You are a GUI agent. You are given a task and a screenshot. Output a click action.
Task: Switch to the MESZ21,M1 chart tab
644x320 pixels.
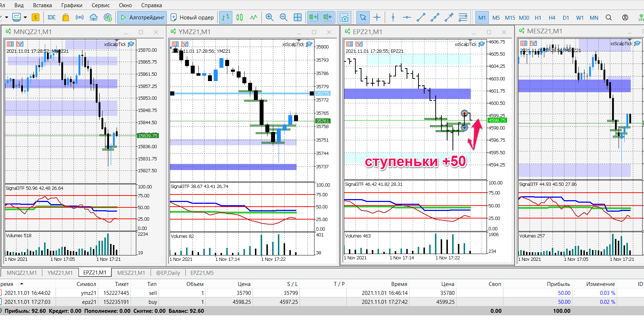(131, 273)
